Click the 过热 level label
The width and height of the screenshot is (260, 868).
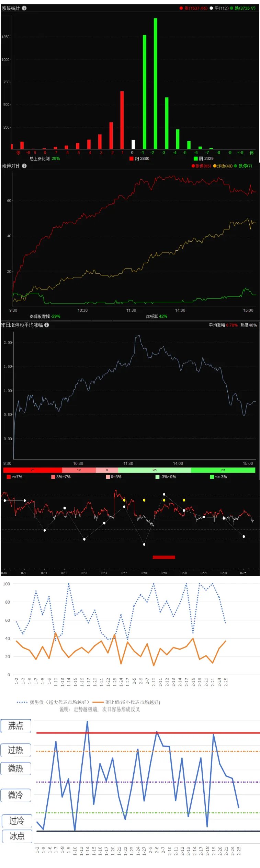click(x=16, y=750)
